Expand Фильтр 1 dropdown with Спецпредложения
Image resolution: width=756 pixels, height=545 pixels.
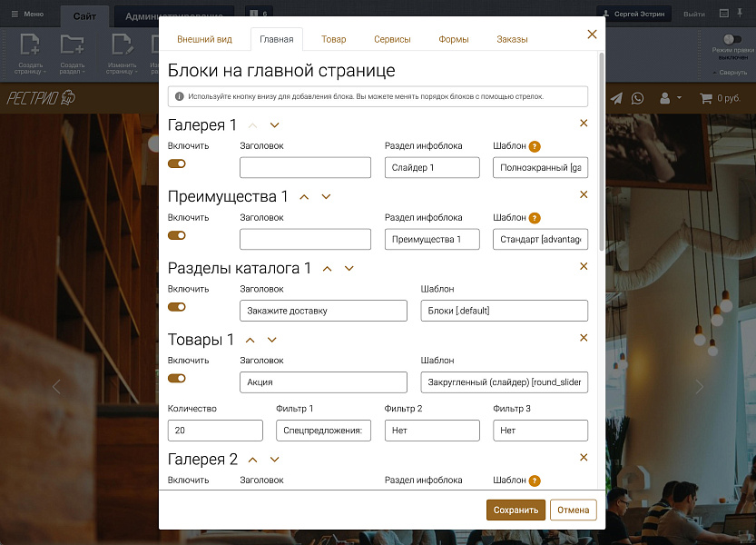pos(323,431)
